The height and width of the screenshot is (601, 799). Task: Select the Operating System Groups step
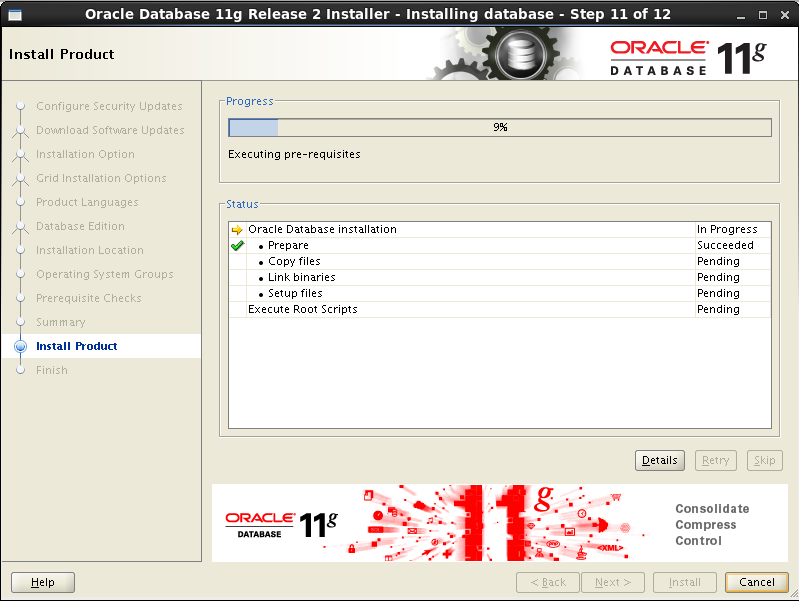tap(104, 274)
